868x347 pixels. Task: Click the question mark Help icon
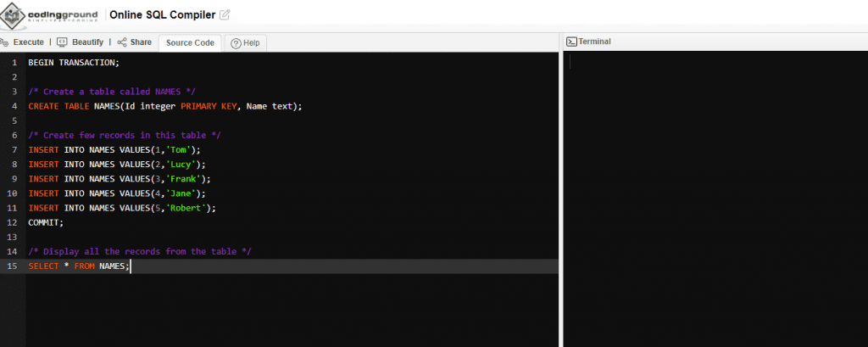(x=236, y=43)
